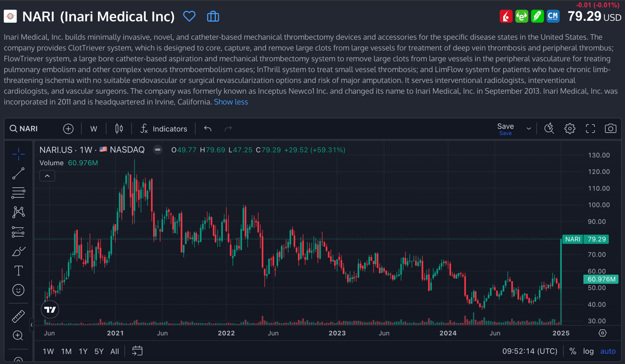Click the 60.976M volume axis label

(x=600, y=279)
